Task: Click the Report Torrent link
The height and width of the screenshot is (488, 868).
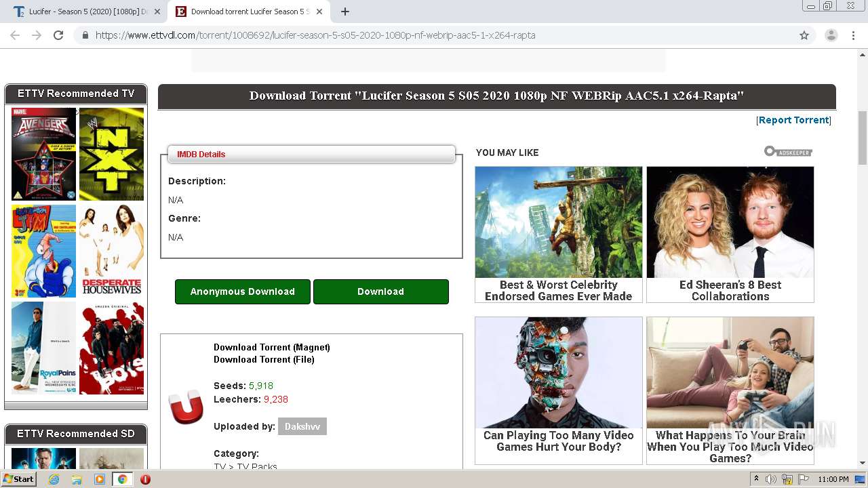Action: point(793,120)
